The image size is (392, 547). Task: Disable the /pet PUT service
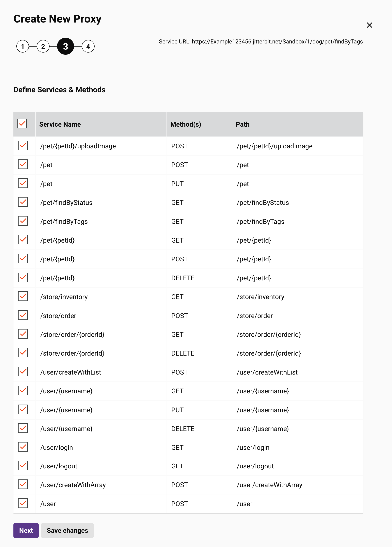(23, 183)
